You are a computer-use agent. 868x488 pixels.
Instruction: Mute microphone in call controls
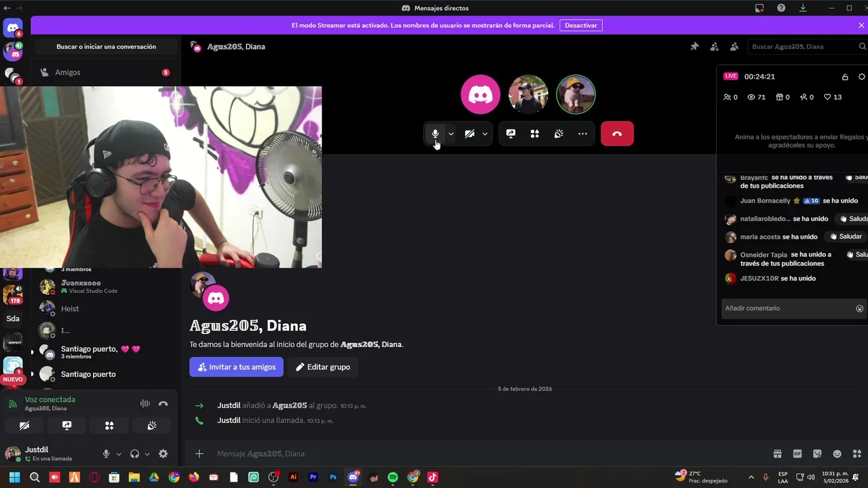point(435,134)
